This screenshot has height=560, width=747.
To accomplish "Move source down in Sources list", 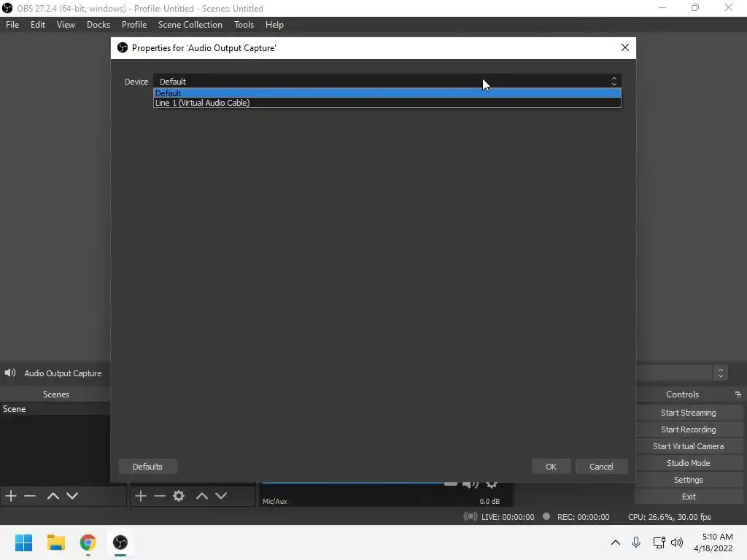I will [x=221, y=496].
